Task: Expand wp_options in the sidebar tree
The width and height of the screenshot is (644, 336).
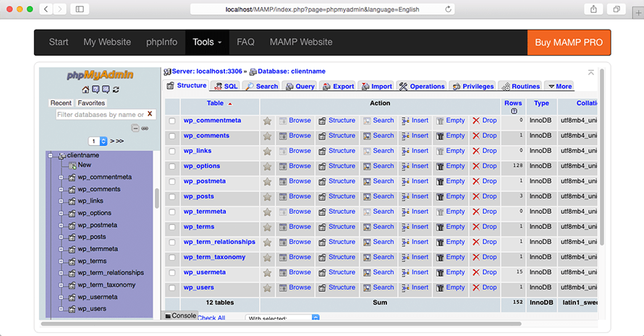Action: click(x=61, y=213)
